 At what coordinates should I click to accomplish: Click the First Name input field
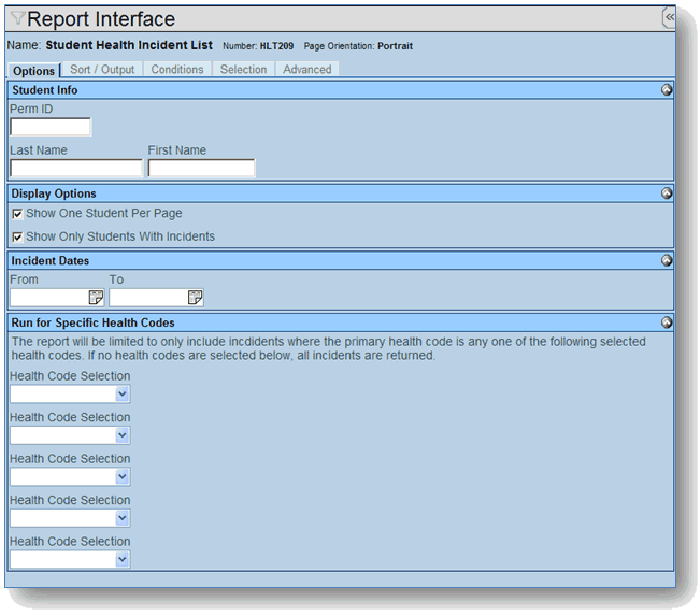pos(201,168)
